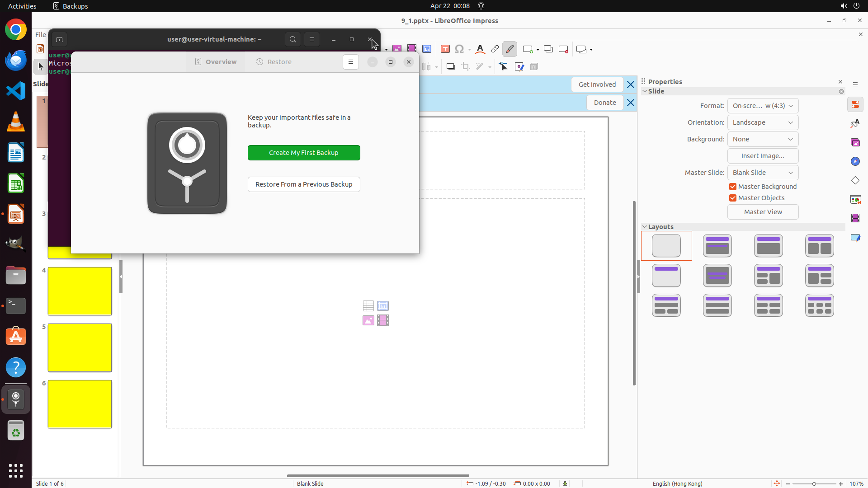Uncheck the Master Background checkbox
This screenshot has height=488, width=868.
click(x=733, y=187)
